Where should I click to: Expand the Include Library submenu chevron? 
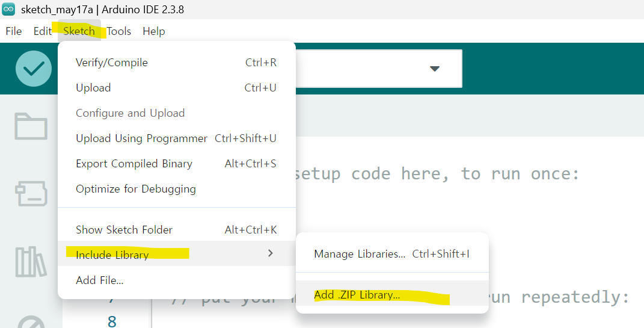(x=270, y=253)
